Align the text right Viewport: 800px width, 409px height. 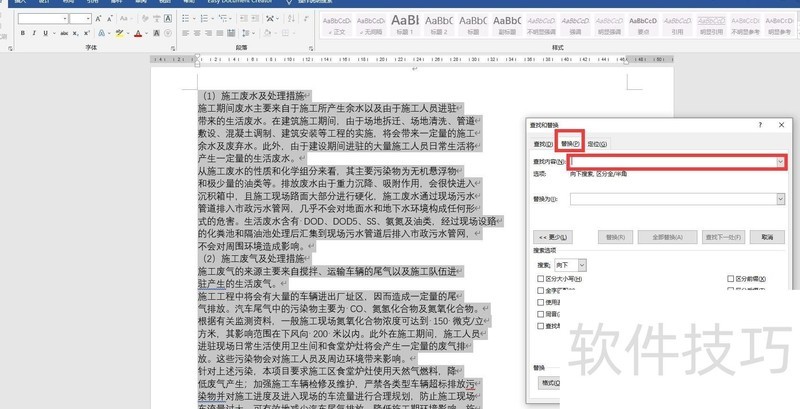point(208,33)
